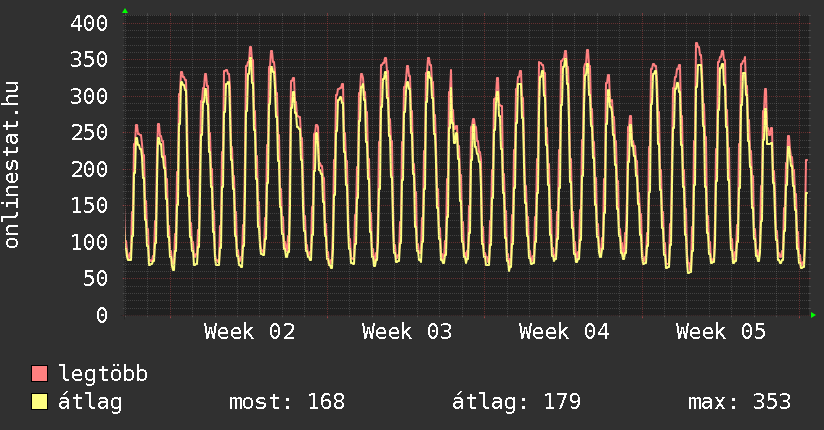Click the Week 05 axis label
The width and height of the screenshot is (824, 430).
pos(721,332)
